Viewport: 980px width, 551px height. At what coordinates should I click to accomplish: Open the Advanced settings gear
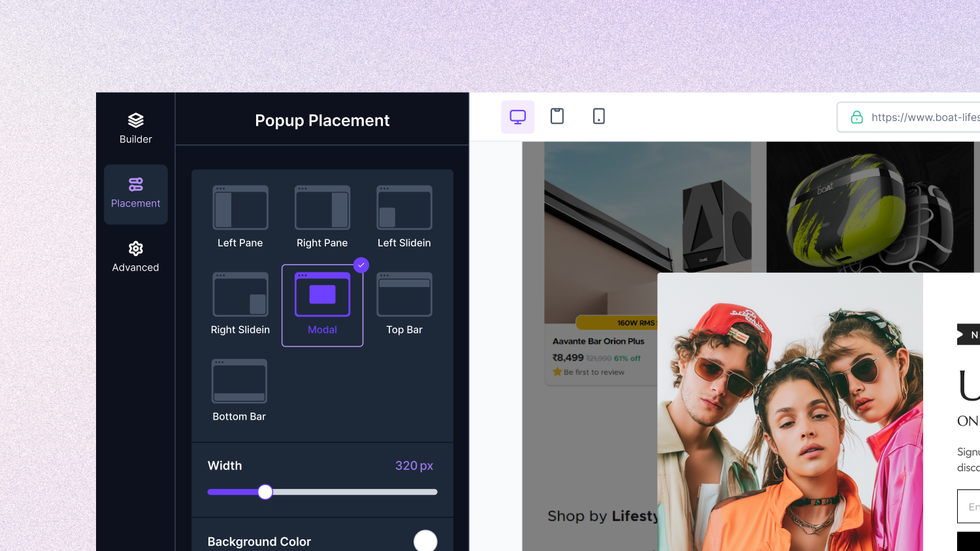[x=135, y=249]
